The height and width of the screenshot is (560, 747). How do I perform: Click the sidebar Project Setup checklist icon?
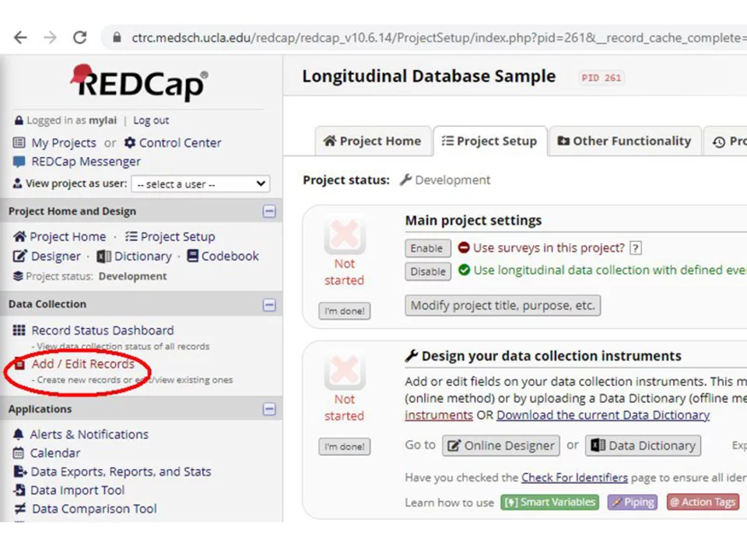(131, 236)
